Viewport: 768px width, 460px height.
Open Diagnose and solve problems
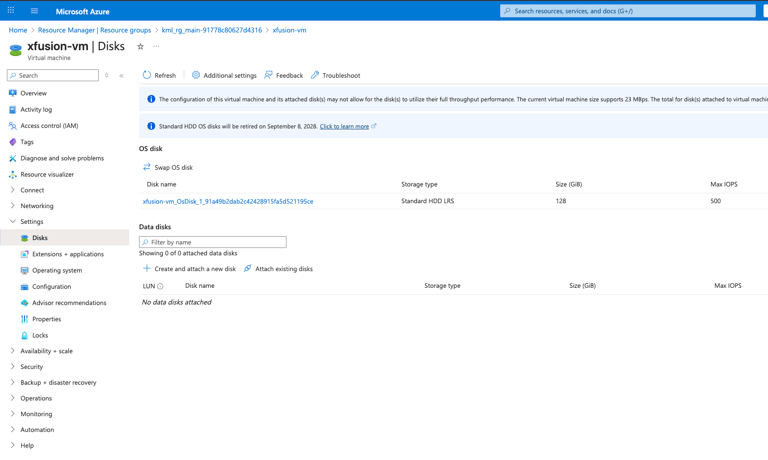(62, 158)
